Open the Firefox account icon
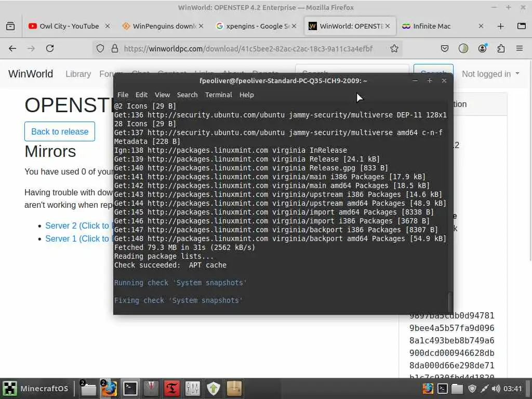 click(482, 48)
